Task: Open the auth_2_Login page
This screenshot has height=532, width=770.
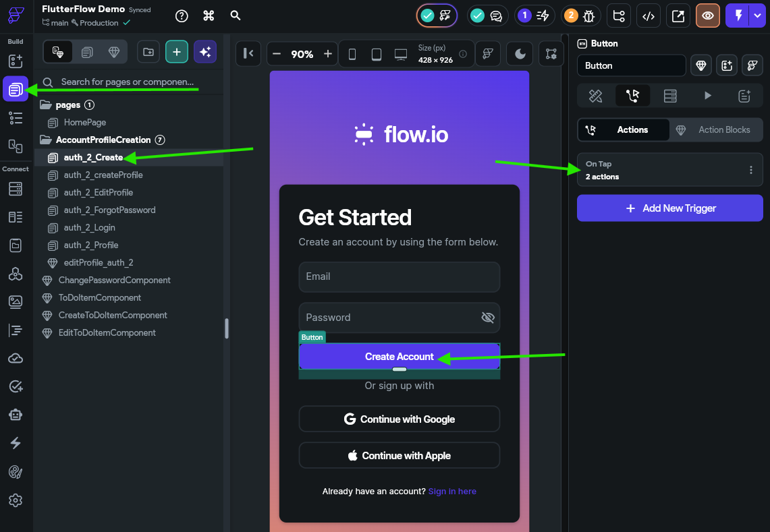Action: (x=89, y=228)
